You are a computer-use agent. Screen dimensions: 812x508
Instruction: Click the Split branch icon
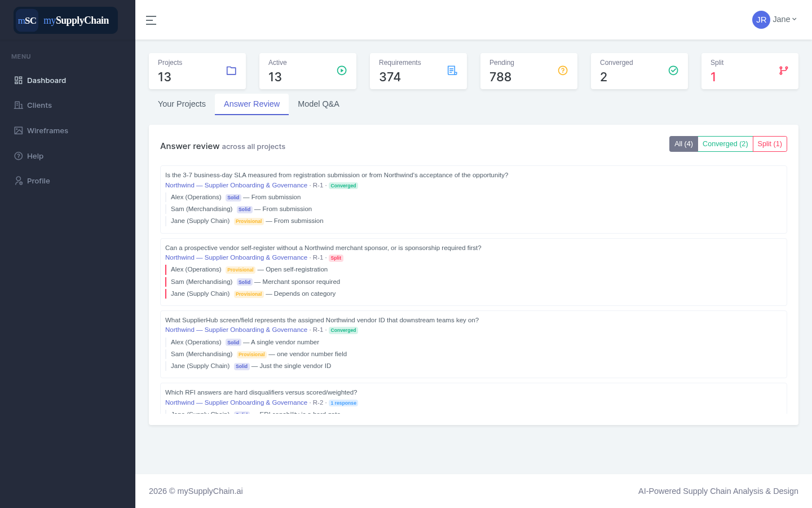(x=784, y=71)
